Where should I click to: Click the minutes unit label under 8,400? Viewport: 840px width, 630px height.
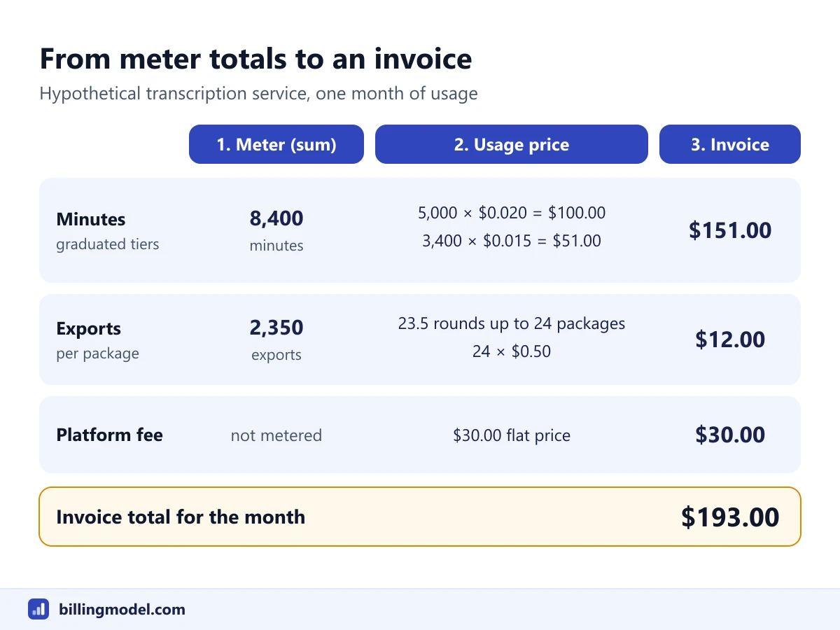point(276,246)
